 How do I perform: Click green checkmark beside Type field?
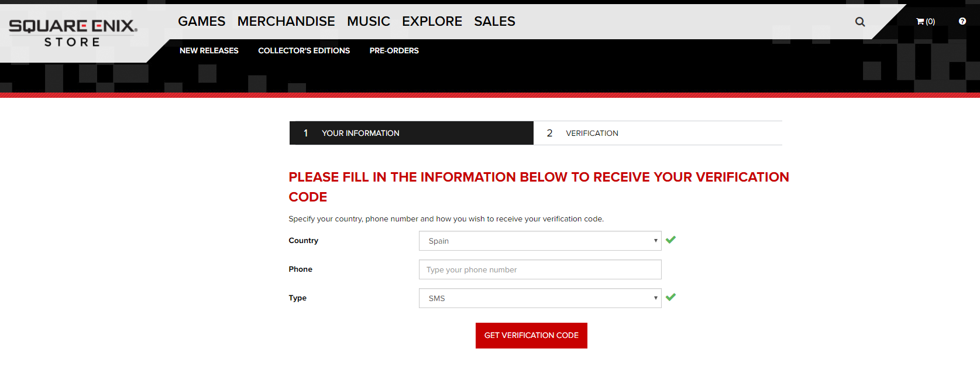670,297
